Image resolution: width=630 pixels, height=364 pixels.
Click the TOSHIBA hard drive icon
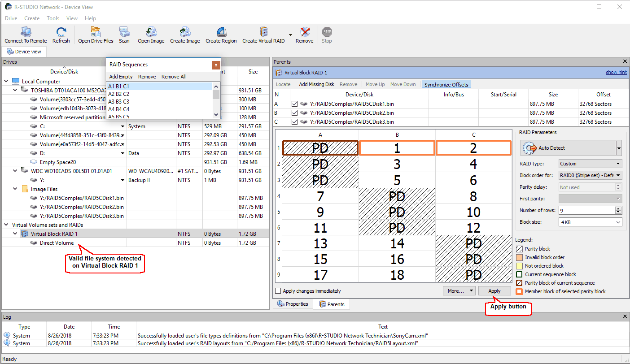point(25,91)
